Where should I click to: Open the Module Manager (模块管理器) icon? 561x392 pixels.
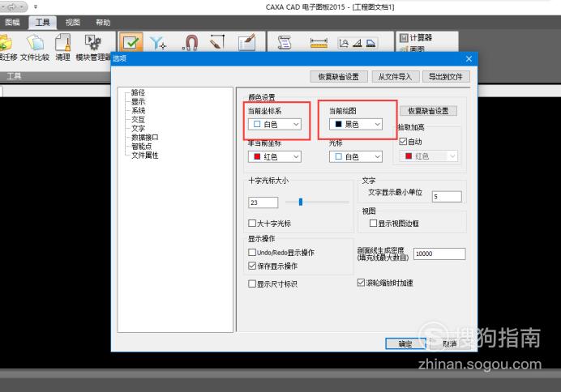(92, 43)
